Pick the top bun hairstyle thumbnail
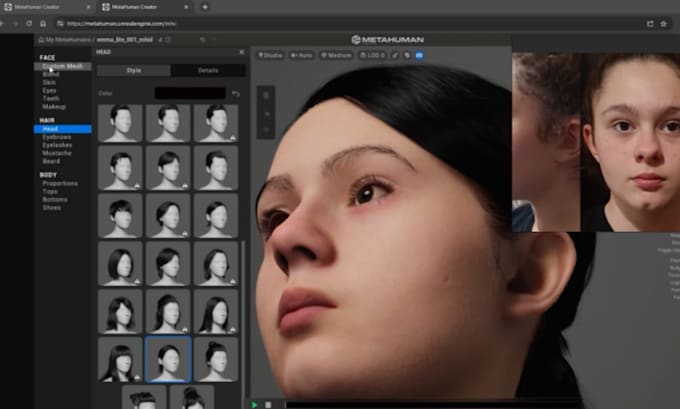The image size is (680, 409). pos(216,360)
